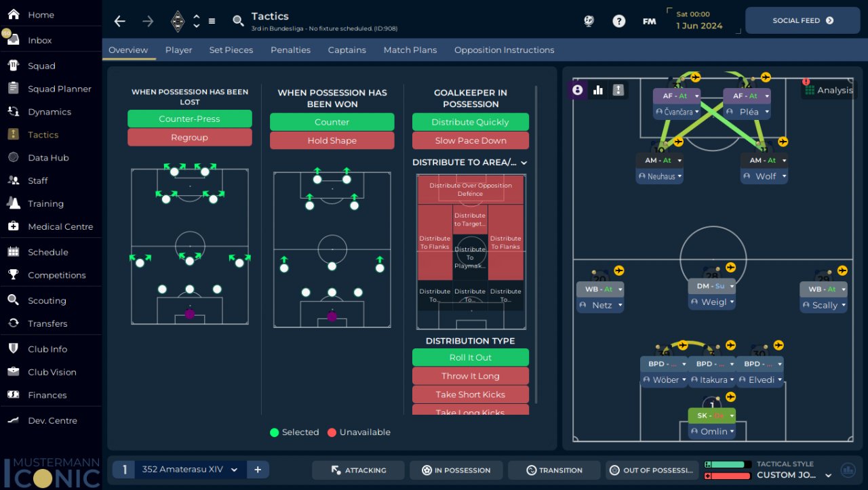Select Distribute Over Opposition Defence zone
Viewport: 868px width, 490px height.
pos(471,190)
